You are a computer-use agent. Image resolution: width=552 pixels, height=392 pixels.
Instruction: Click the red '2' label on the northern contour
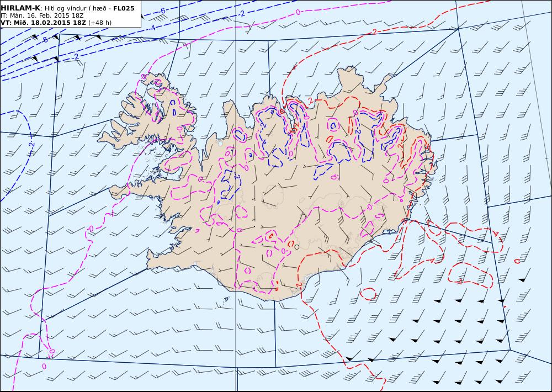click(374, 31)
